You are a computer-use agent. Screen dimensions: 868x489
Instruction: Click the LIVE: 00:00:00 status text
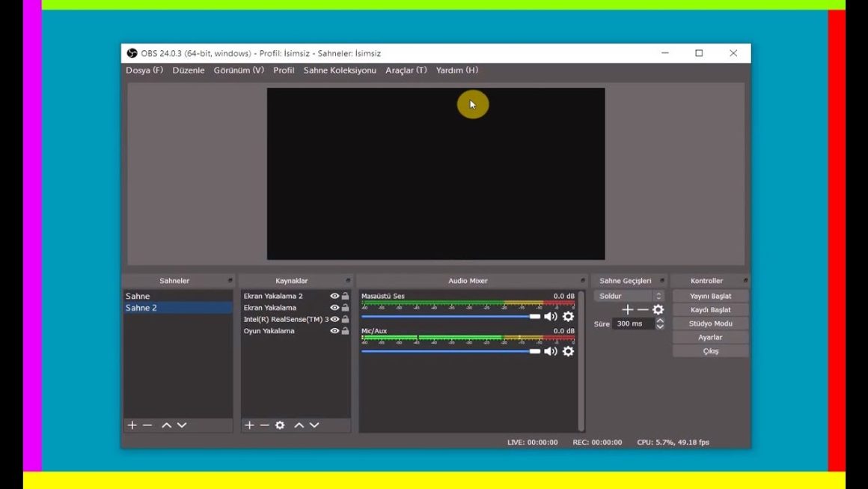coord(533,443)
